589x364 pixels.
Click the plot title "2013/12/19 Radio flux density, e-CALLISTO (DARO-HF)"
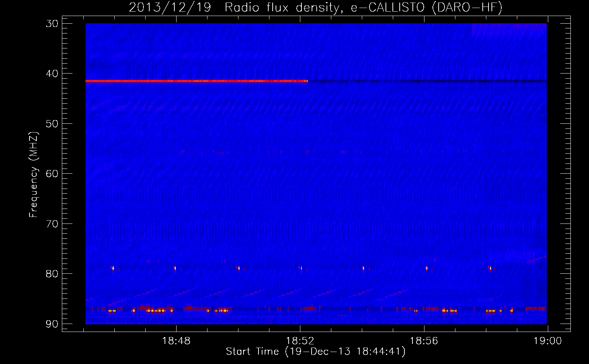(x=316, y=7)
